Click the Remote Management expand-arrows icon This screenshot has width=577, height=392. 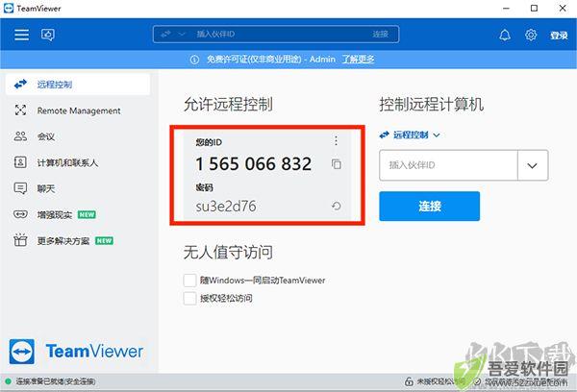pos(20,110)
